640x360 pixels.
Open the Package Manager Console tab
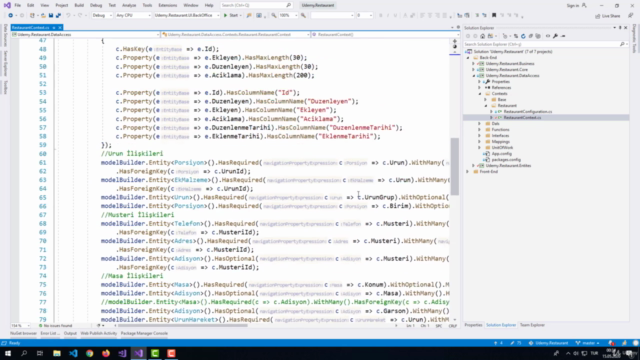click(144, 333)
